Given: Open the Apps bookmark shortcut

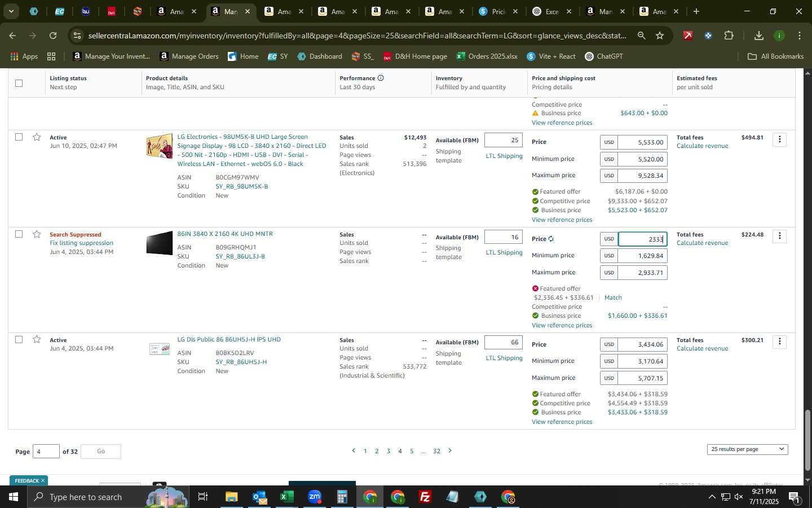Looking at the screenshot, I should point(24,56).
